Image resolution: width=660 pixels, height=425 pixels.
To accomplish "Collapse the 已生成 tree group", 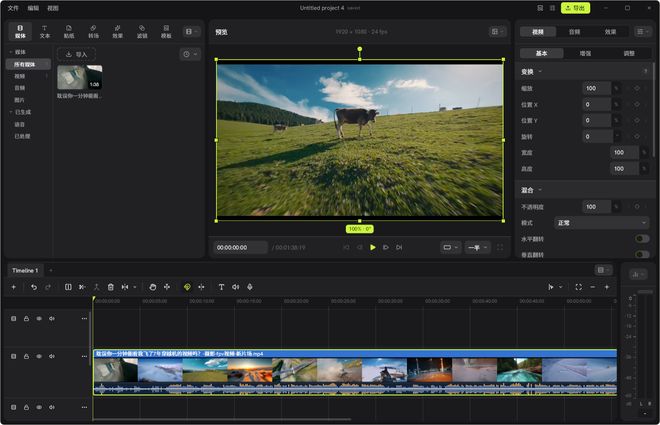I will (x=11, y=112).
